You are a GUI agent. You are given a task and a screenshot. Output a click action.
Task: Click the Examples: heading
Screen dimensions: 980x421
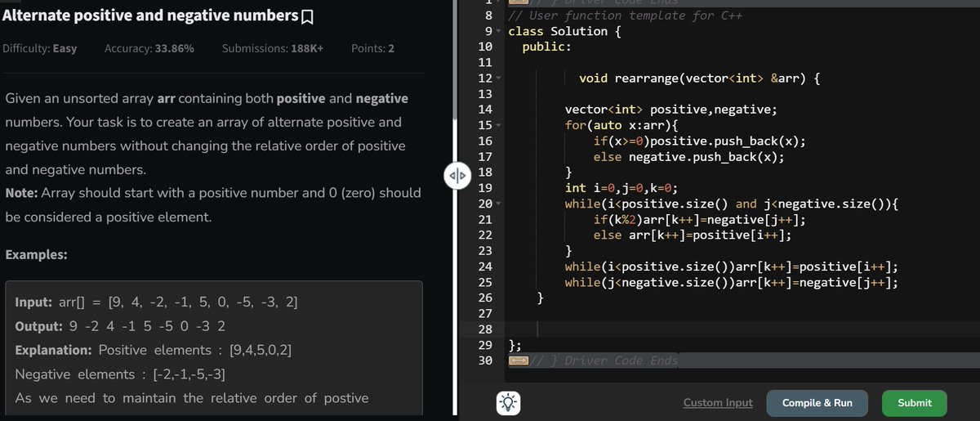click(36, 254)
